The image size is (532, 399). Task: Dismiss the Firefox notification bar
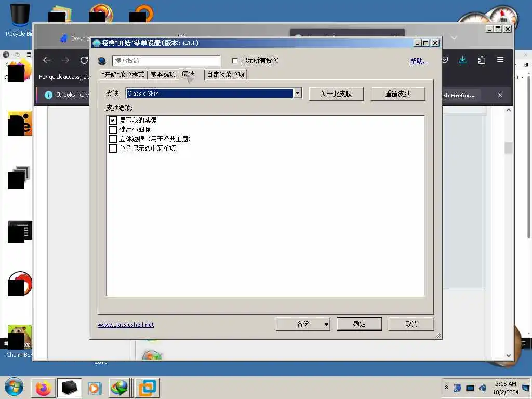pos(500,96)
